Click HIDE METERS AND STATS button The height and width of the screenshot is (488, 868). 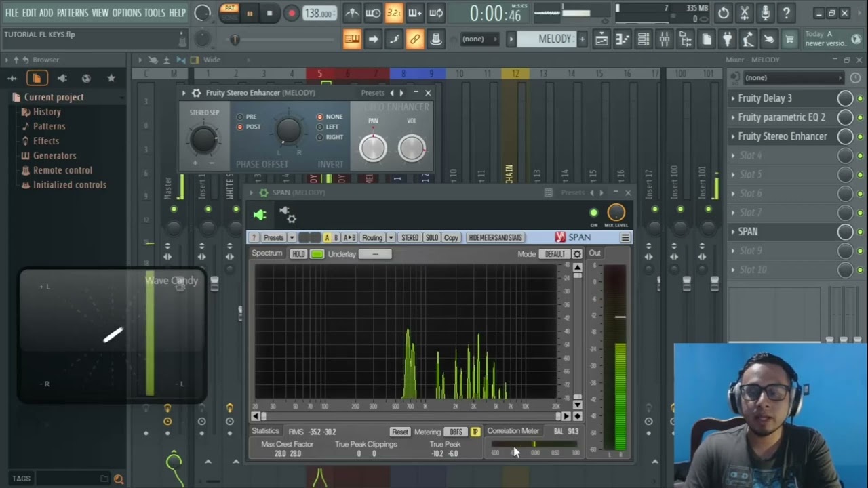coord(495,238)
